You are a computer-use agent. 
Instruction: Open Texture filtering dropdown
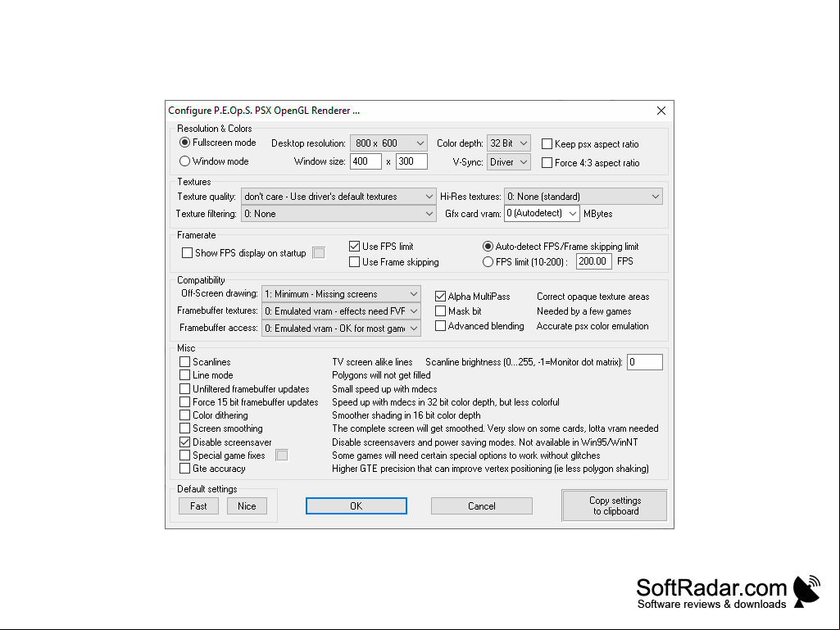[x=338, y=214]
